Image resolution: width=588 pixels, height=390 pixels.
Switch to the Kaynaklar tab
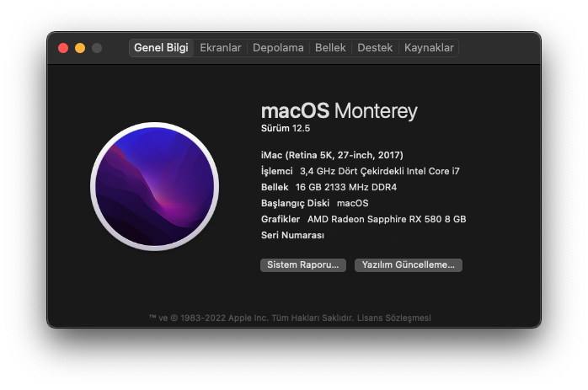429,48
